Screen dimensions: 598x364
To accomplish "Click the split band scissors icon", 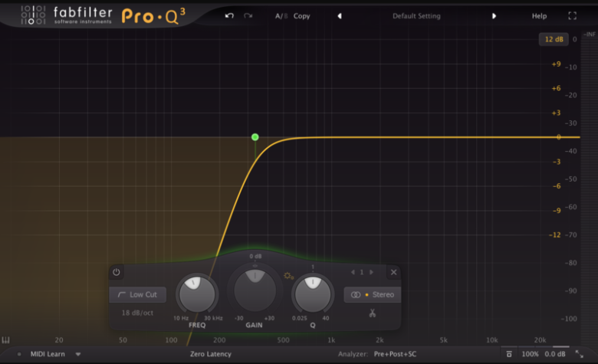I will pyautogui.click(x=373, y=313).
